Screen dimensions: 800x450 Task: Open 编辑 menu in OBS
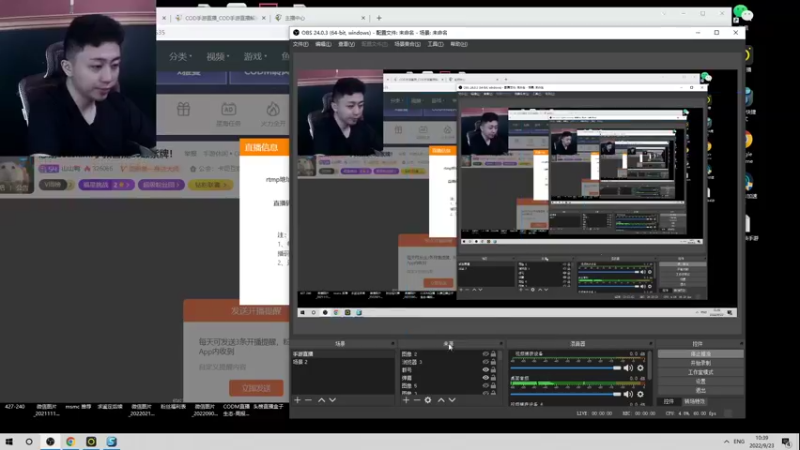click(x=323, y=44)
